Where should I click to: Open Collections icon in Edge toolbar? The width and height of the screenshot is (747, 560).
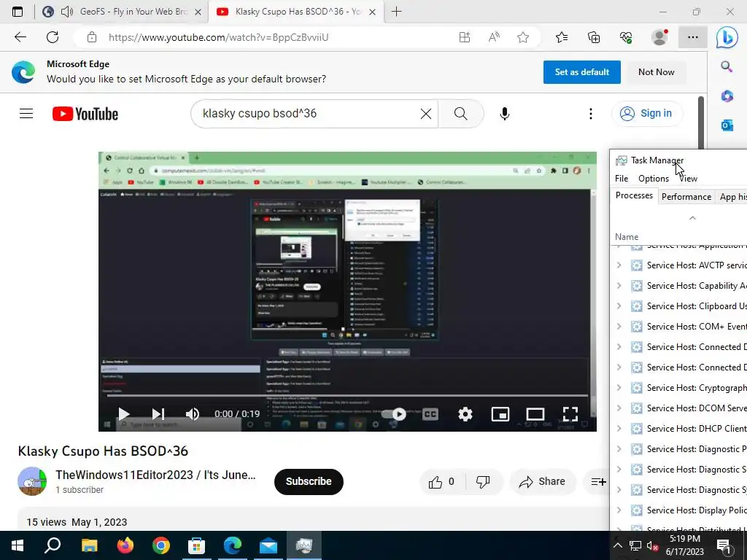(x=594, y=37)
